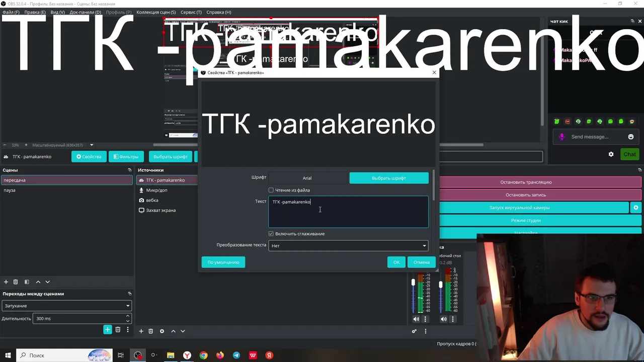The image size is (644, 362).
Task: Click Свойства button in source toolbar
Action: tap(89, 157)
